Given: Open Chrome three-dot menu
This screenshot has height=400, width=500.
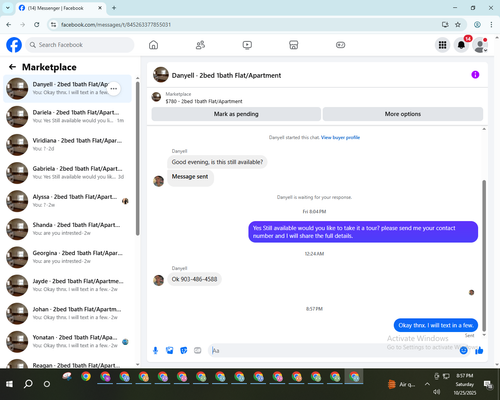Looking at the screenshot, I should point(491,24).
